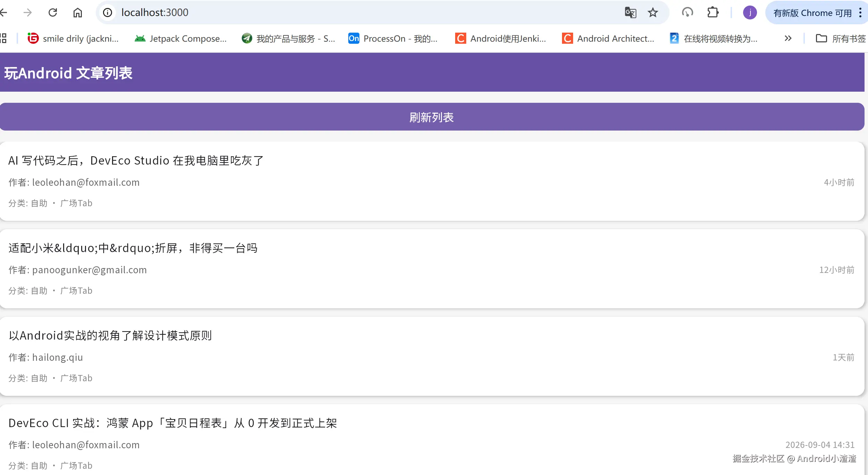
Task: Open Android Architect bookmark
Action: point(609,38)
